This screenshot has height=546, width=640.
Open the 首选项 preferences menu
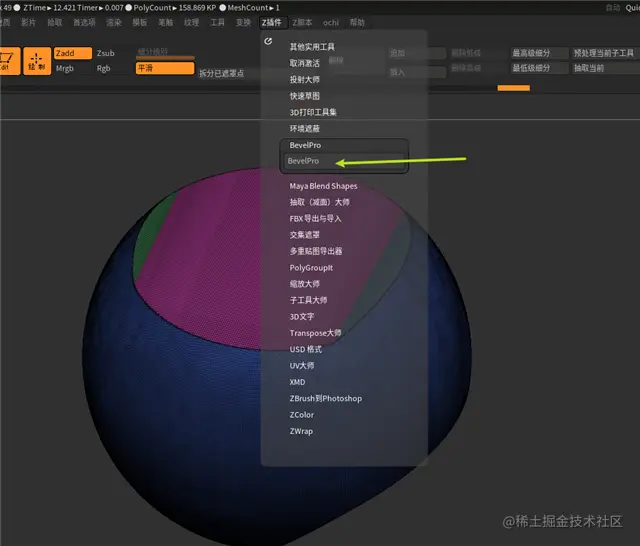(x=84, y=22)
